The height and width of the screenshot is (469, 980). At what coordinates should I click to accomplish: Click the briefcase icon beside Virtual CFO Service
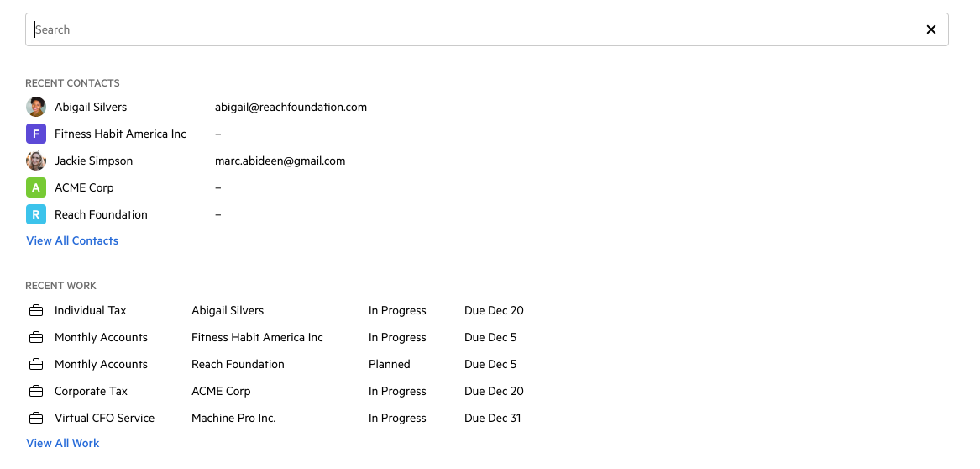[x=36, y=418]
